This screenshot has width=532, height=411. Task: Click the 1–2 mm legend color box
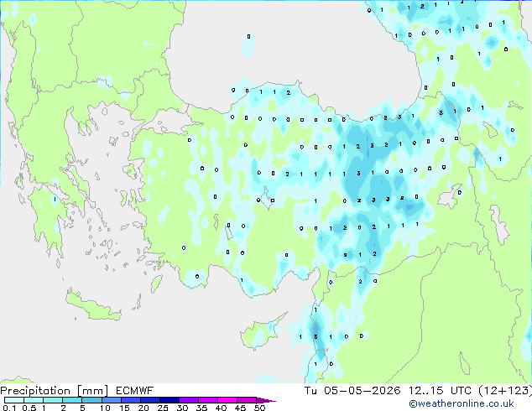[53, 400]
